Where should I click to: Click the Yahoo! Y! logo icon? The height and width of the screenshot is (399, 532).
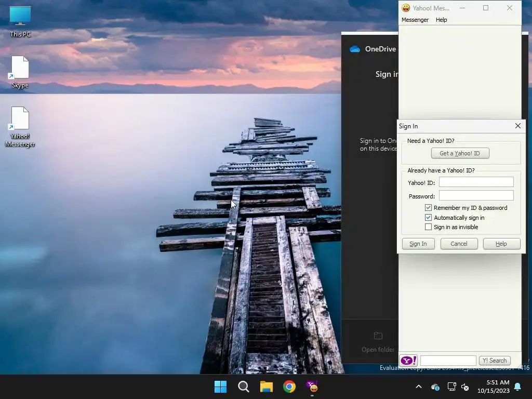[408, 361]
